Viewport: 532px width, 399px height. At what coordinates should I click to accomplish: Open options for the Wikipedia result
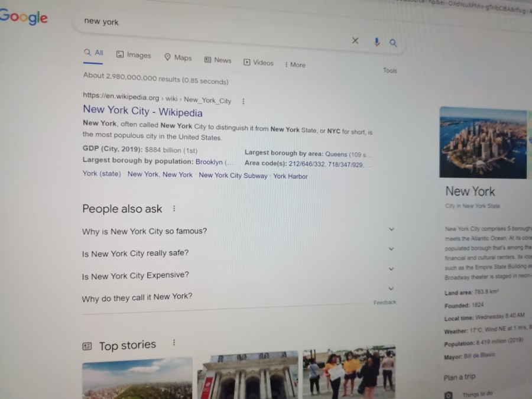[244, 101]
